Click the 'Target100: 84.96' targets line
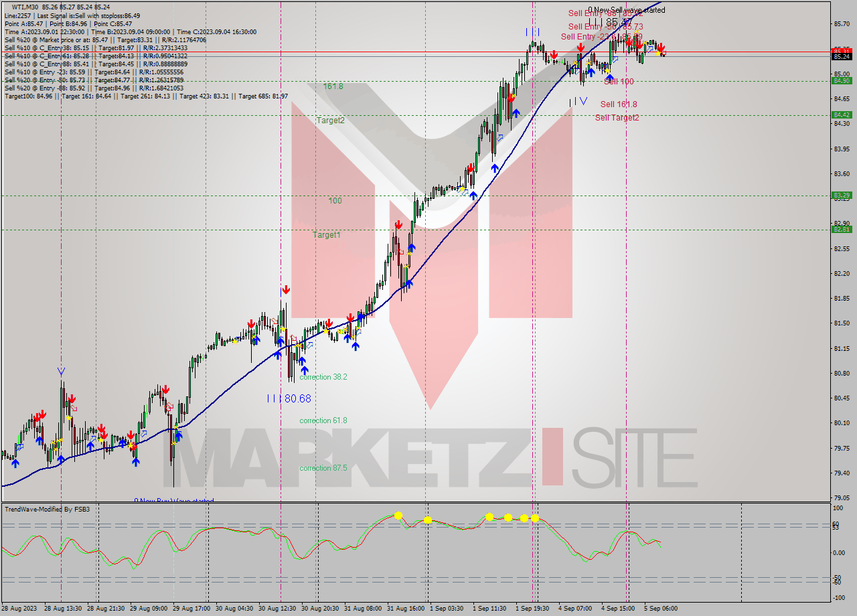This screenshot has height=616, width=857. tap(146, 96)
